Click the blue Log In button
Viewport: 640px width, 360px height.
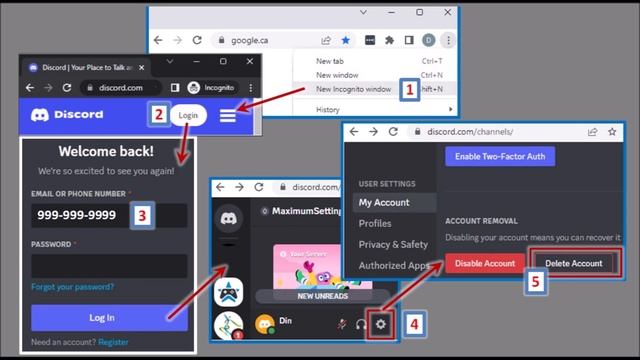click(x=109, y=318)
